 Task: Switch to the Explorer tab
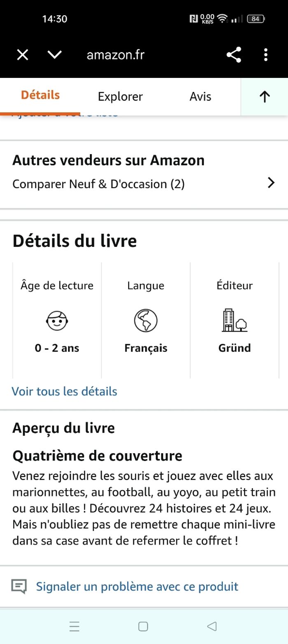tap(120, 97)
